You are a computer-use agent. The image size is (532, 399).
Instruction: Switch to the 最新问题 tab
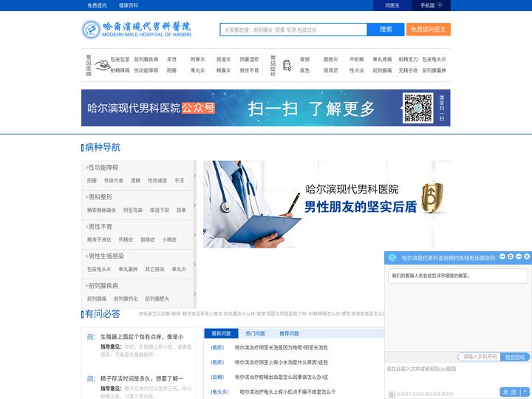pos(221,333)
